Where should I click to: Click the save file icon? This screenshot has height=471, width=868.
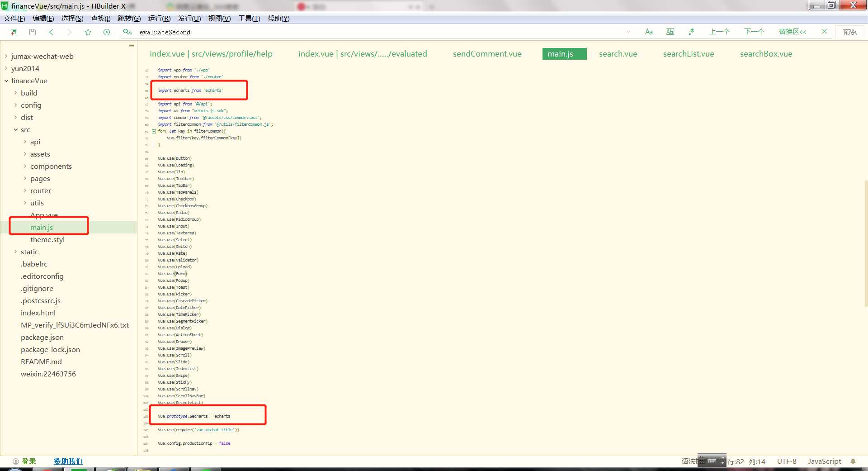[x=33, y=32]
